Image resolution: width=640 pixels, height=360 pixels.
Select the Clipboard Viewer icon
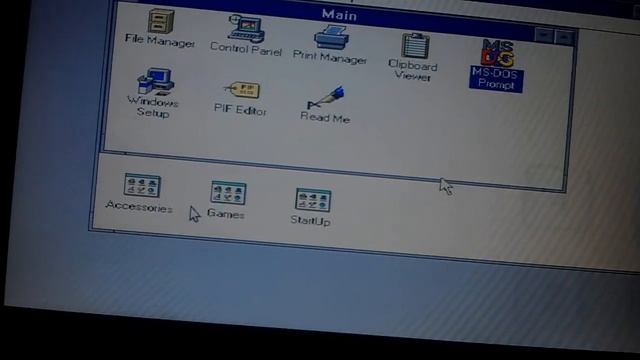coord(415,45)
